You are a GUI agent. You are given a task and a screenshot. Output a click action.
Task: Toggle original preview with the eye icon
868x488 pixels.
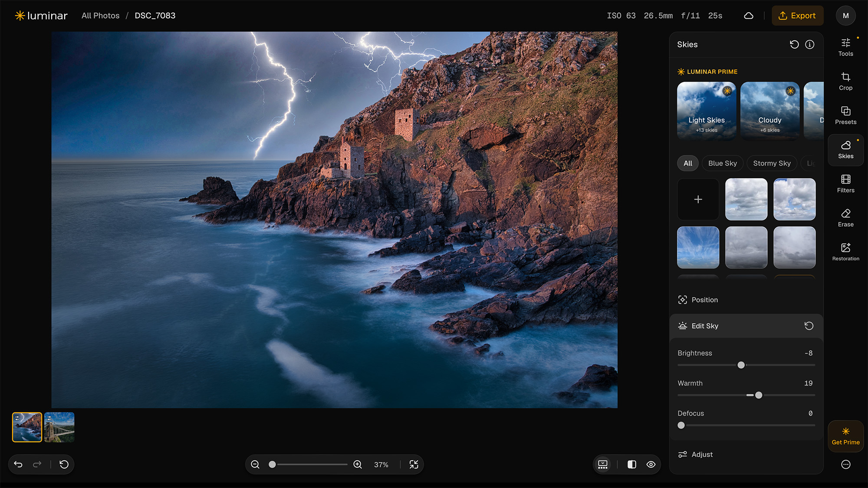[x=651, y=465]
